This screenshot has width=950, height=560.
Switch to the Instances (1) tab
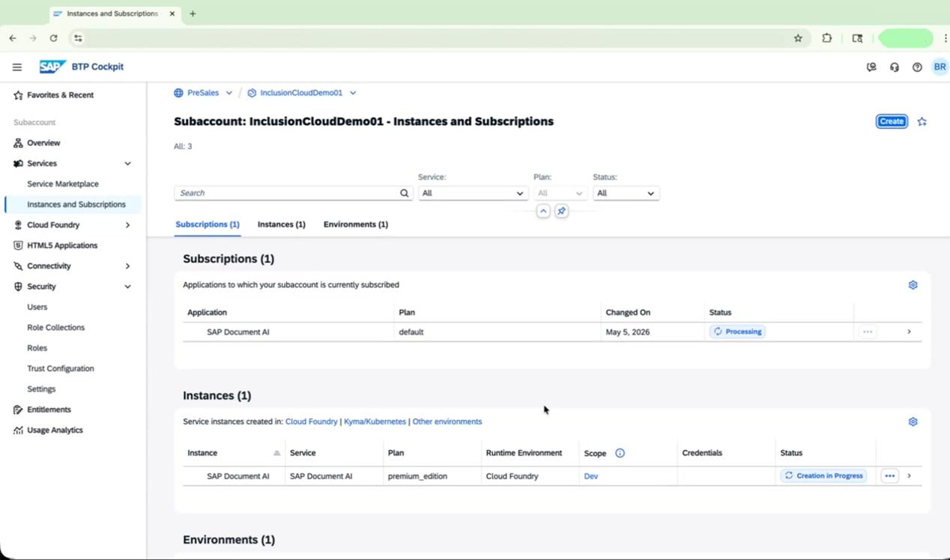(282, 225)
